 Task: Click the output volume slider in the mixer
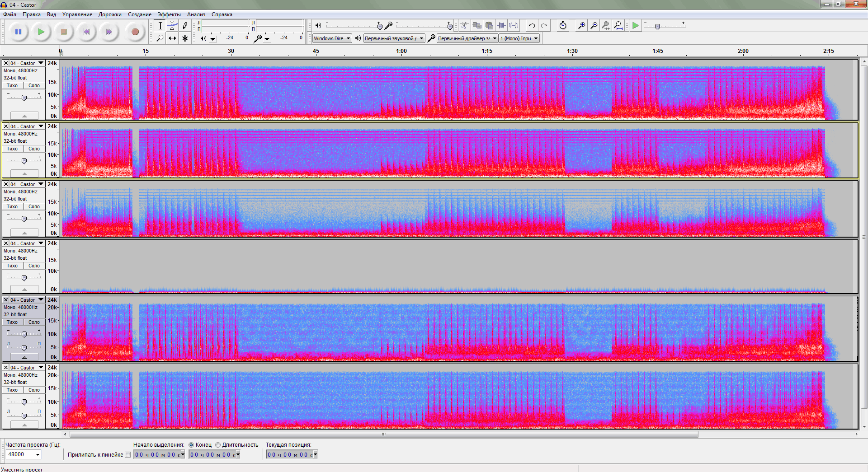pyautogui.click(x=354, y=25)
